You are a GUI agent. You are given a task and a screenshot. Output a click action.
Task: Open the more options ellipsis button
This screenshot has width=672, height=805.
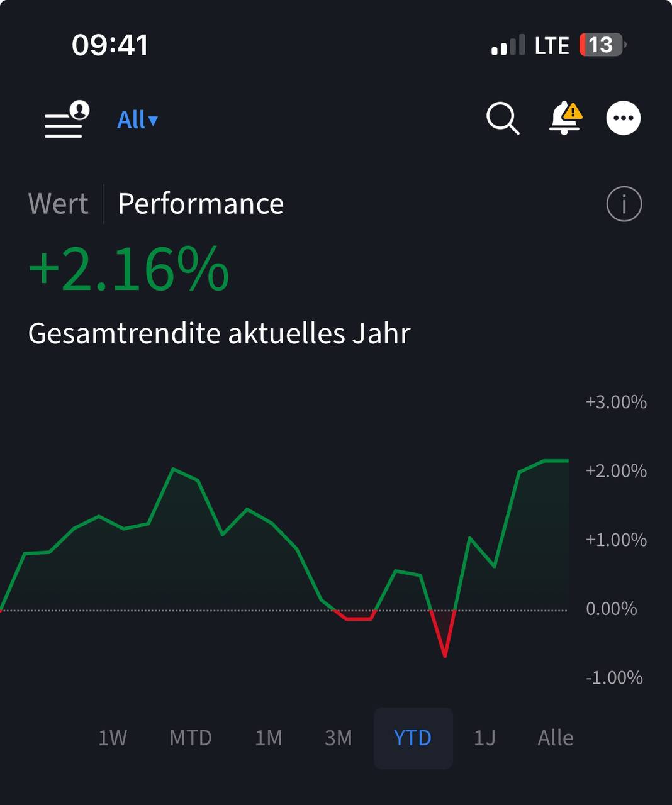(x=623, y=118)
